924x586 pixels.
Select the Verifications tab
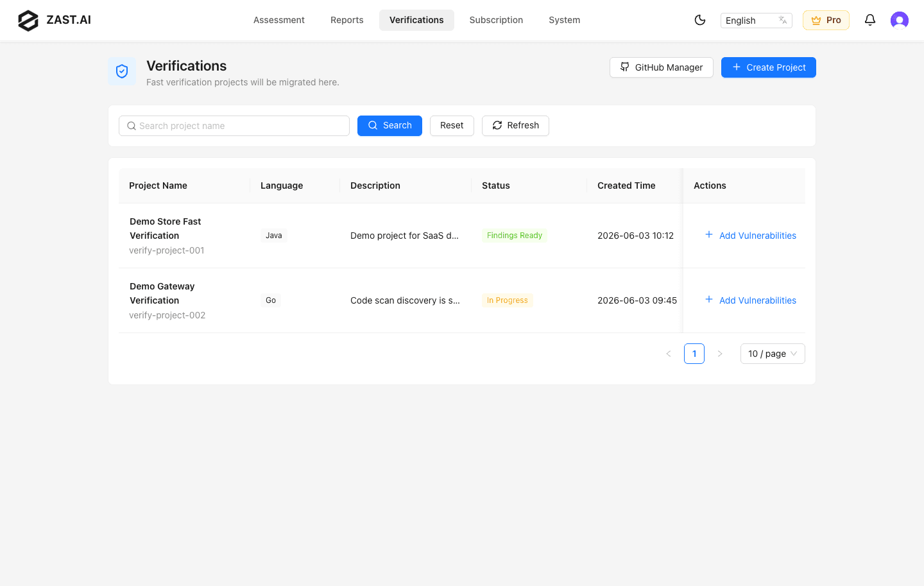tap(416, 20)
